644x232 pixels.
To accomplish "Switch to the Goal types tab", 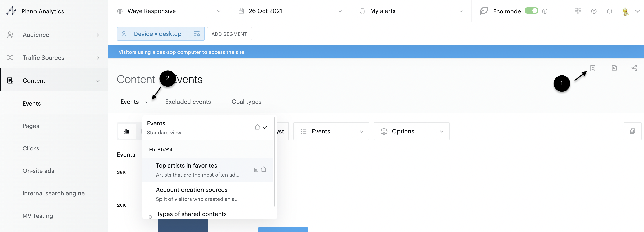I will coord(246,102).
